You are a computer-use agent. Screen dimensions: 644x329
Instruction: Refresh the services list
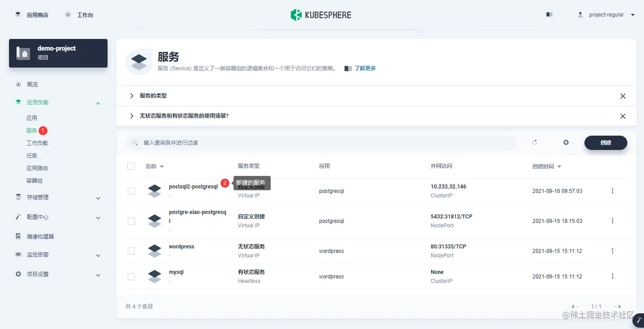(535, 142)
